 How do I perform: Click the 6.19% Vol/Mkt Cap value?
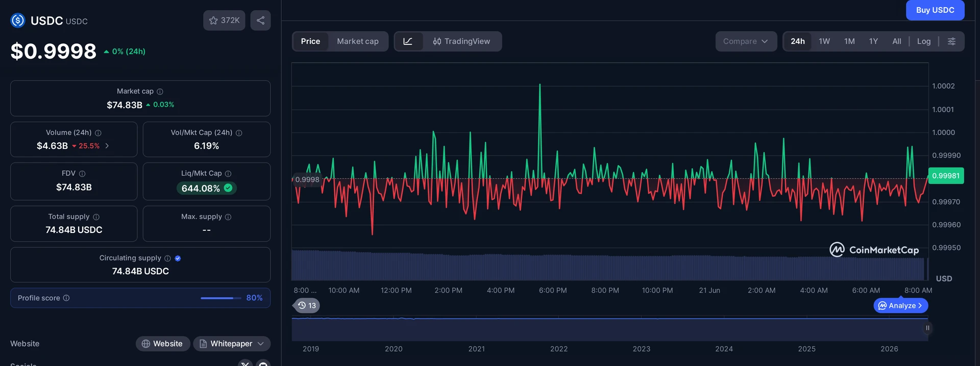click(206, 146)
